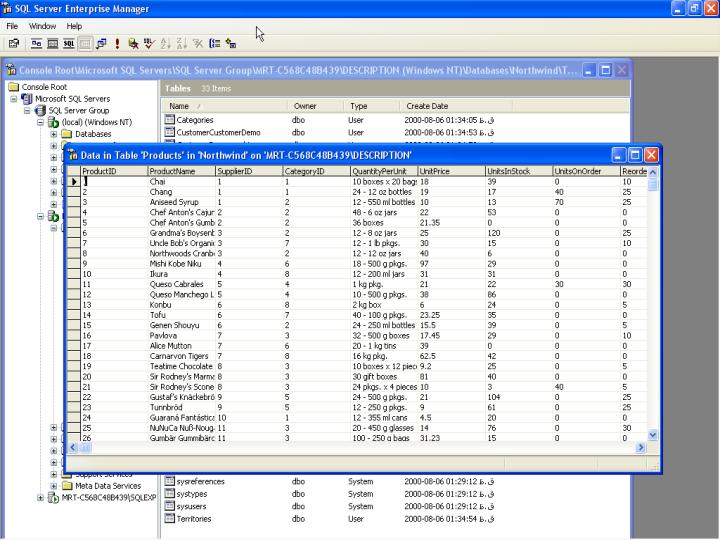Collapse the (local) (Windows NT) server node
The image size is (720, 540).
coord(40,122)
